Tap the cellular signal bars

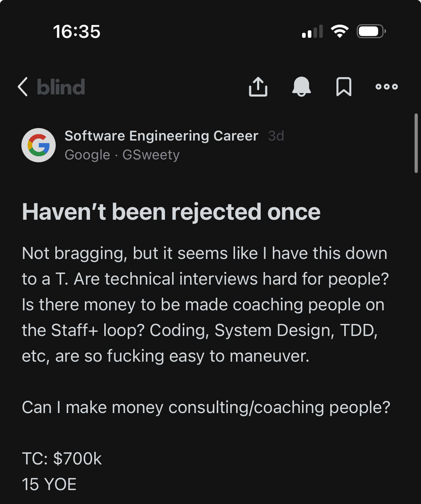click(312, 31)
